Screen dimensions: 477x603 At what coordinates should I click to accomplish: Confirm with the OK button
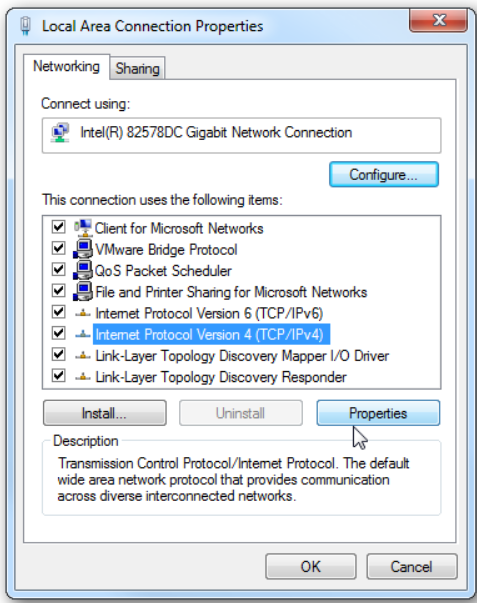coord(311,566)
